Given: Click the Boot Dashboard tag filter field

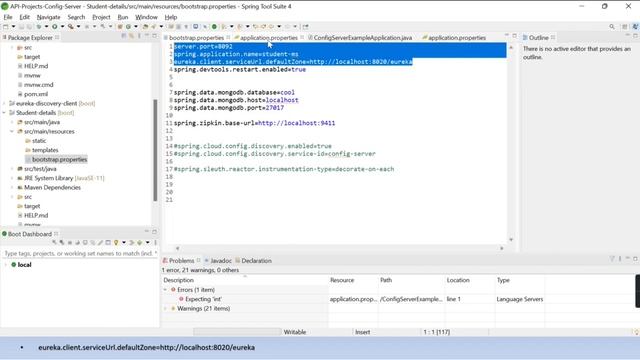Looking at the screenshot, I should (x=80, y=253).
